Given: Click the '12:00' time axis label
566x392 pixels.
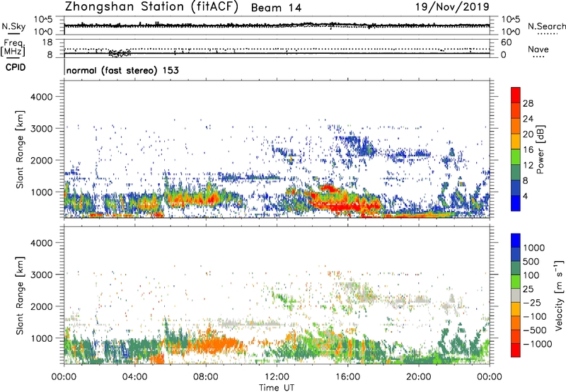Looking at the screenshot, I should tap(277, 377).
